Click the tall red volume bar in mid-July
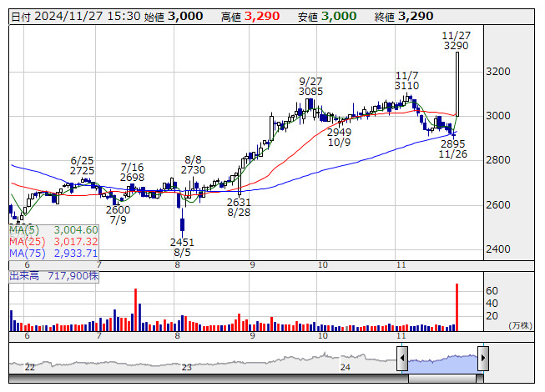 135,309
